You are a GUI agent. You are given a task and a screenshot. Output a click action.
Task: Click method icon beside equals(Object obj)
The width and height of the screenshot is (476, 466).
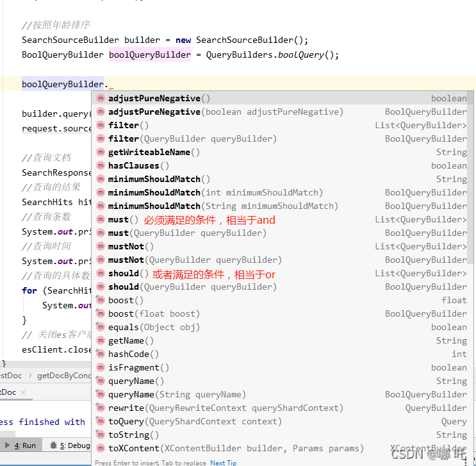point(101,327)
